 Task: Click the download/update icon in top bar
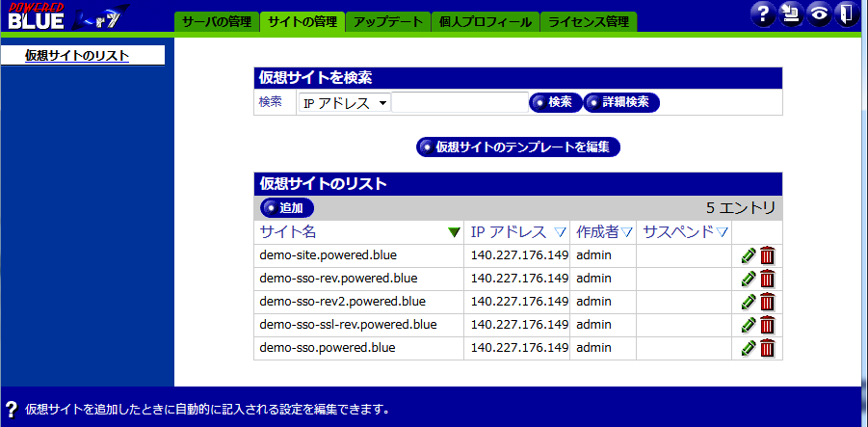792,13
